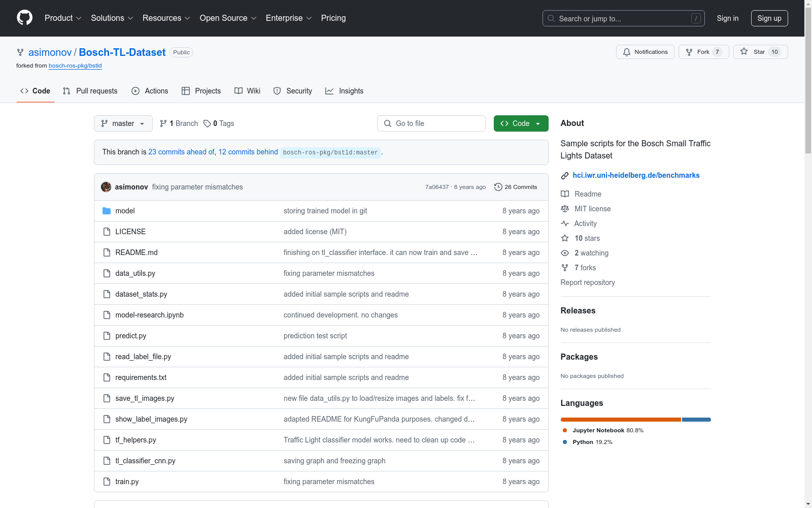Click the watching eye icon
Image resolution: width=812 pixels, height=508 pixels.
(x=565, y=253)
